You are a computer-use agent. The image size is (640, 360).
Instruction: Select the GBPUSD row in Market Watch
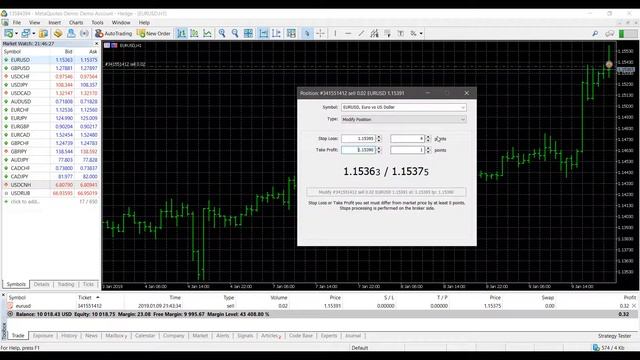(x=50, y=68)
